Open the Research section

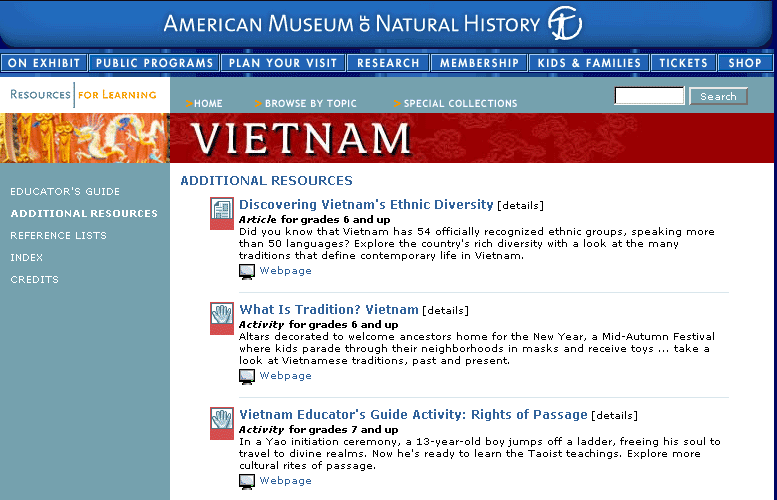click(x=388, y=63)
